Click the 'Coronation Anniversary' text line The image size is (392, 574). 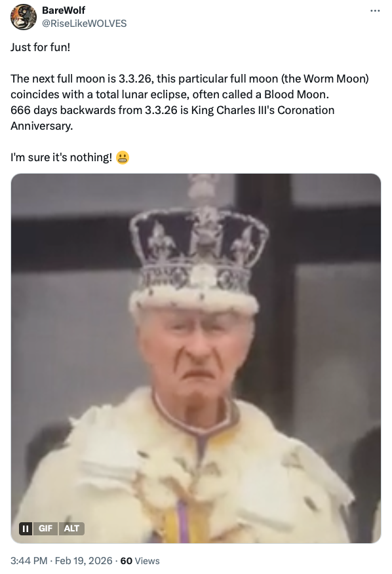pos(172,118)
